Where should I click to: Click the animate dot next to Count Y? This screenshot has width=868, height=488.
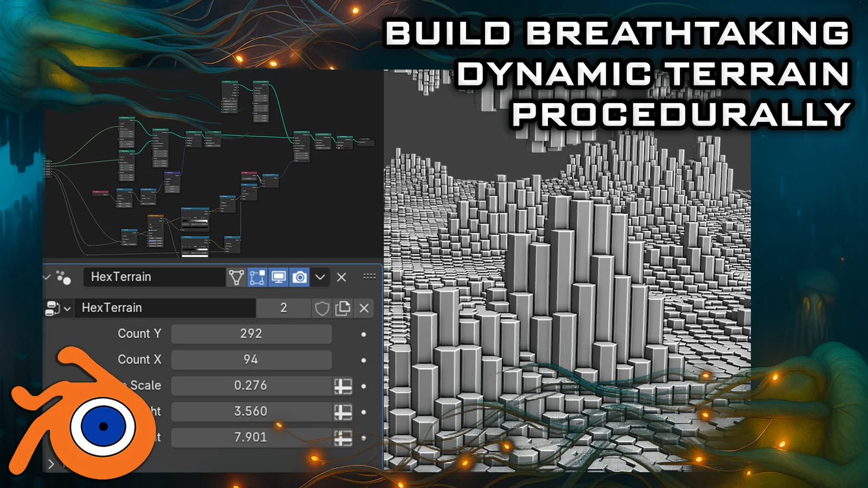363,334
